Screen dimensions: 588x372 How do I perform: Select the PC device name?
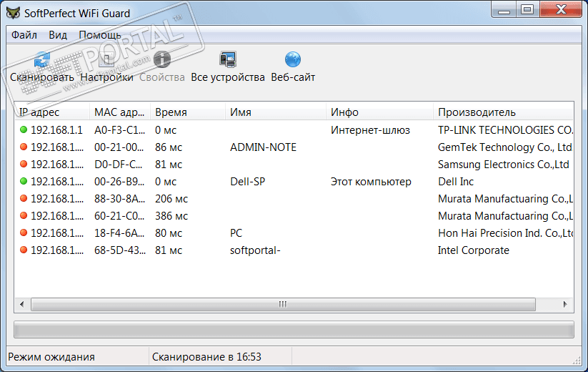236,233
